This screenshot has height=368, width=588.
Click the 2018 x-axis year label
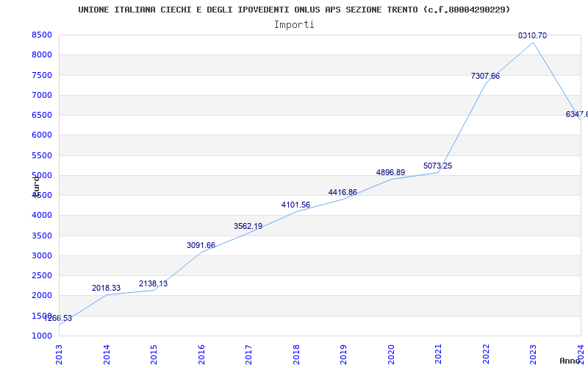(x=296, y=354)
